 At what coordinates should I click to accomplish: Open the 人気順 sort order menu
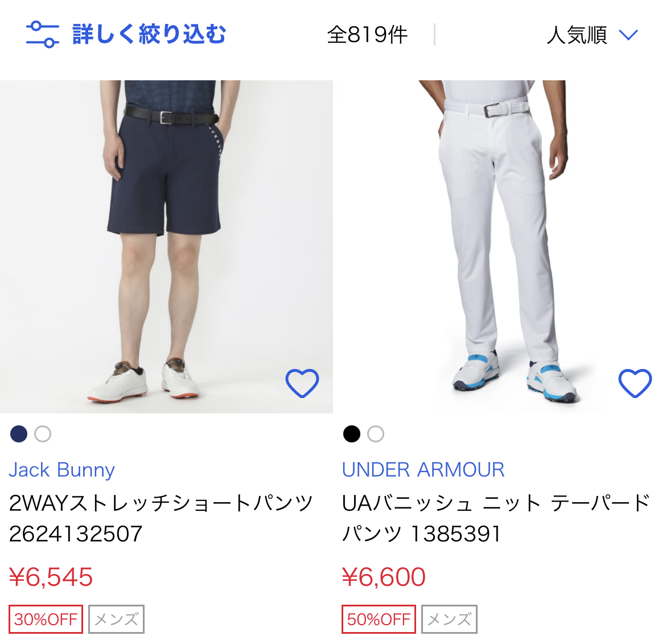(x=592, y=34)
